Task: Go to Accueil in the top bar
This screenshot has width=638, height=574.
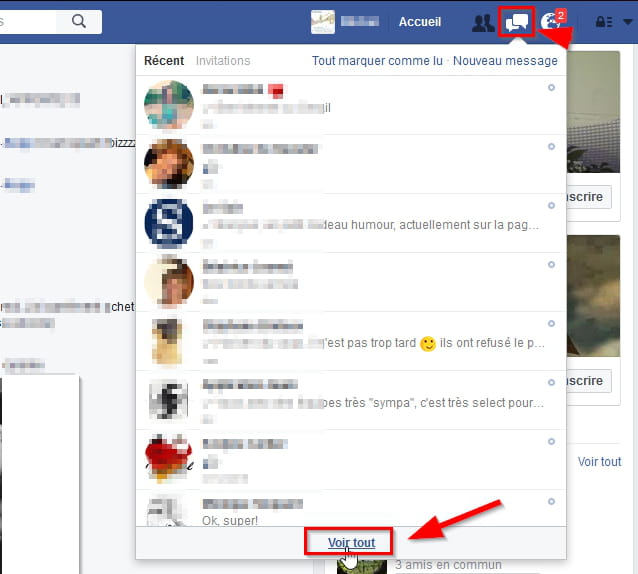Action: (420, 22)
